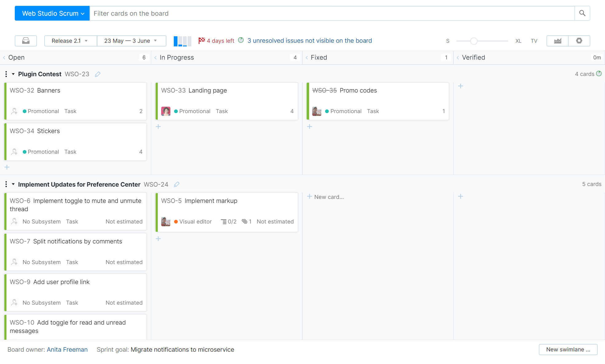Open the Web Studio Scrum board dropdown
The width and height of the screenshot is (605, 364).
point(52,13)
